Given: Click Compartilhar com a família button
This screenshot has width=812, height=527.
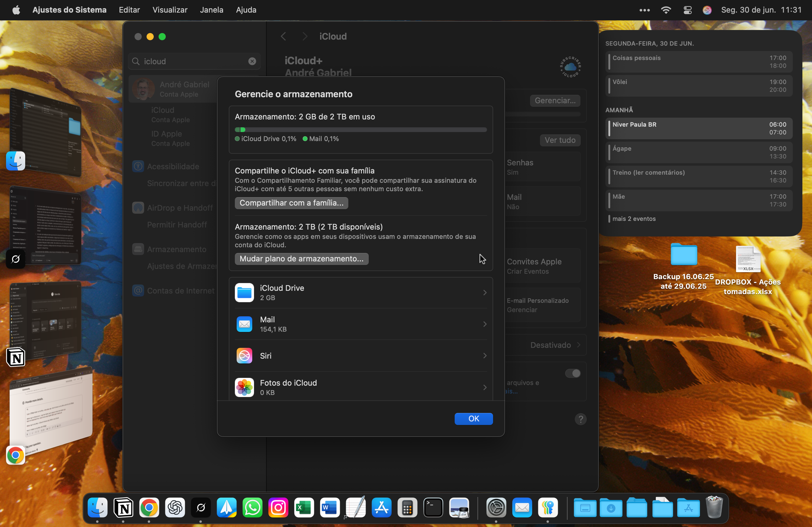Looking at the screenshot, I should (x=291, y=203).
